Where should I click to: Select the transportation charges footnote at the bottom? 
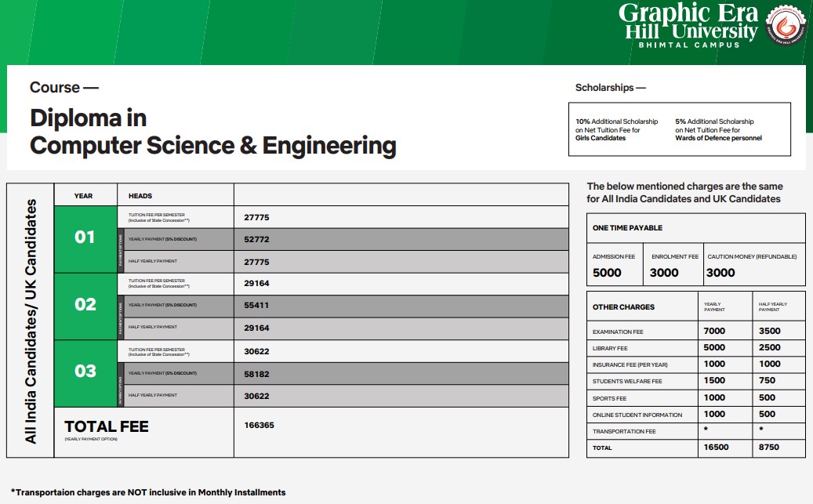[148, 492]
